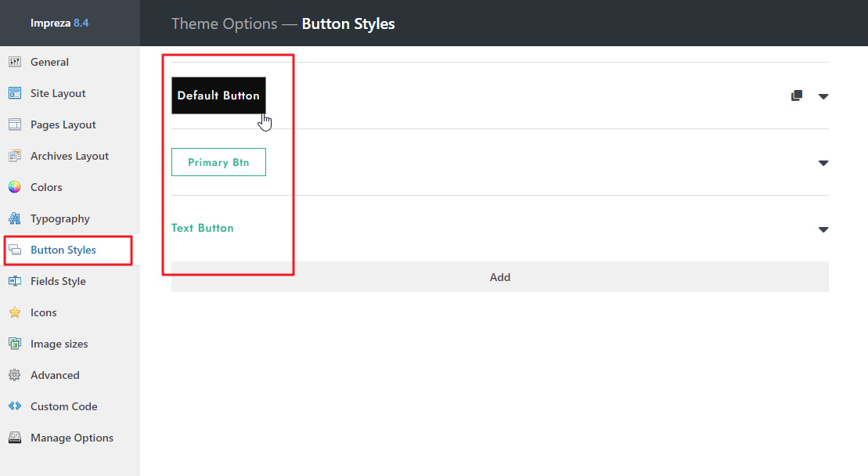Screen dimensions: 868x476
Task: Click the Theme Options heading text
Action: 224,23
